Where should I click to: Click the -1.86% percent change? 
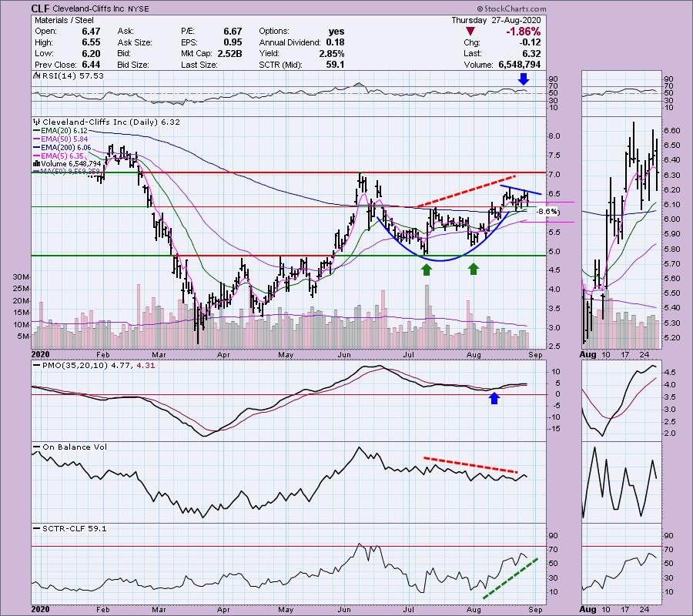pos(524,32)
